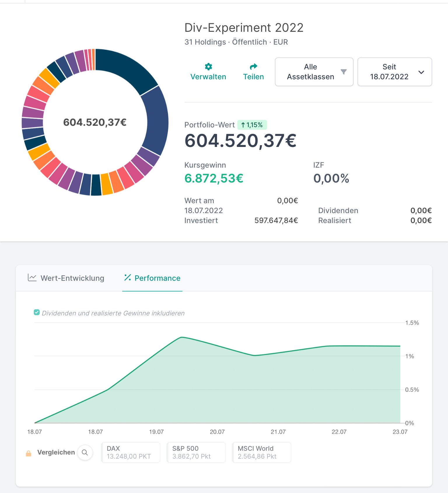
Task: Click the performance chart peak near 19.07
Action: point(182,337)
